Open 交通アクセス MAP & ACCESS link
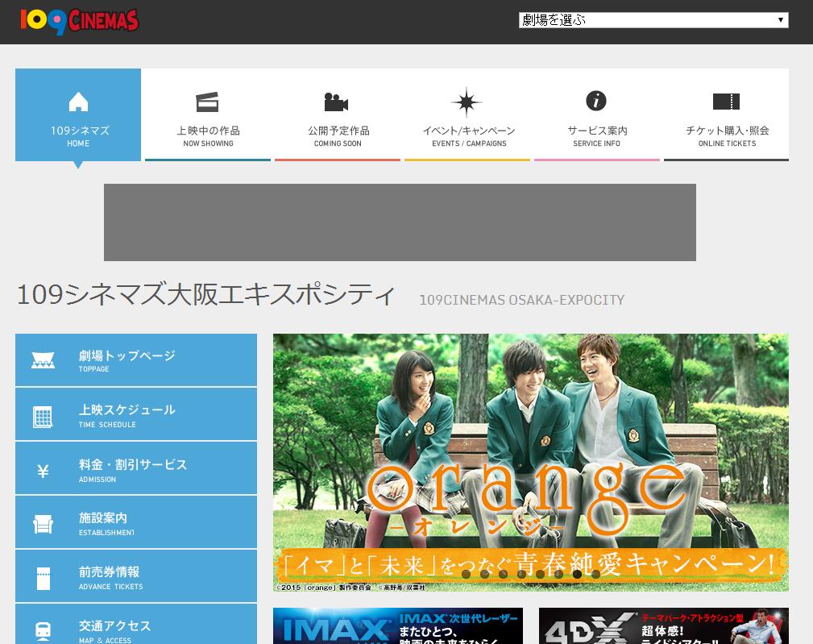Image resolution: width=813 pixels, height=644 pixels. pos(136,624)
